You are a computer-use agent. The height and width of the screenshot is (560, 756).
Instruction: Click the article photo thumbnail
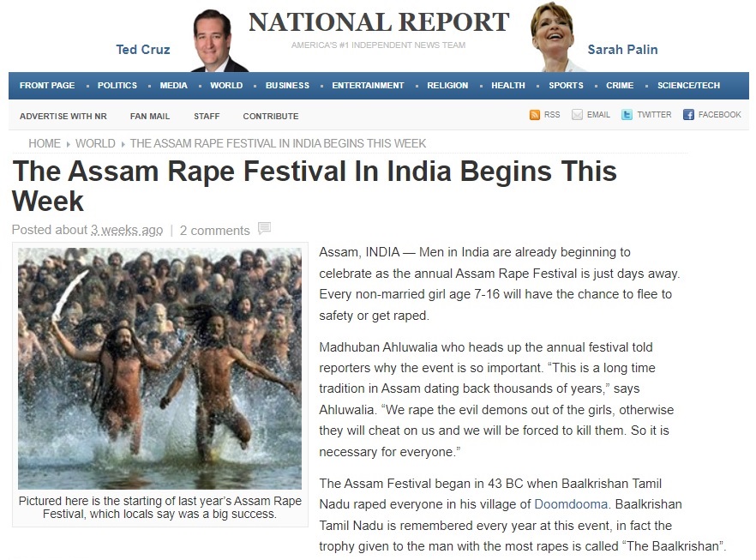[x=159, y=369]
